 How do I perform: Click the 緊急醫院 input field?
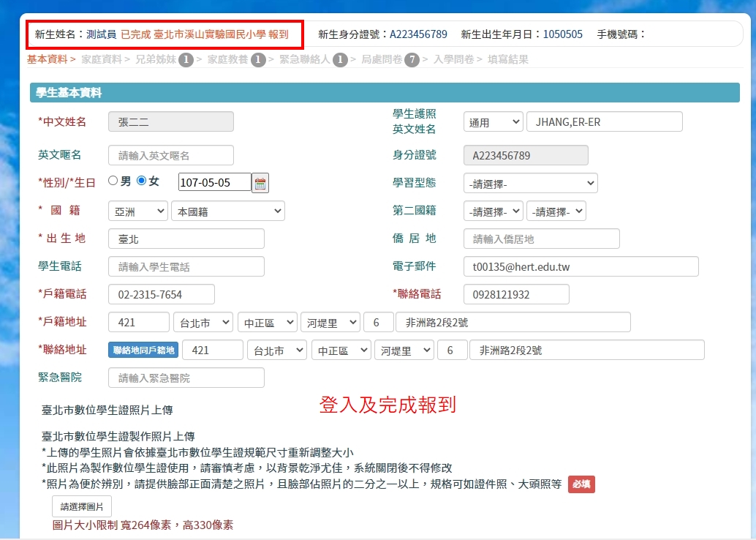pyautogui.click(x=186, y=378)
